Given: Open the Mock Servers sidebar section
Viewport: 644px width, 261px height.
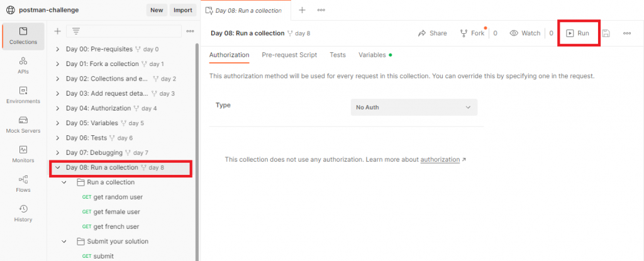Looking at the screenshot, I should (x=23, y=125).
